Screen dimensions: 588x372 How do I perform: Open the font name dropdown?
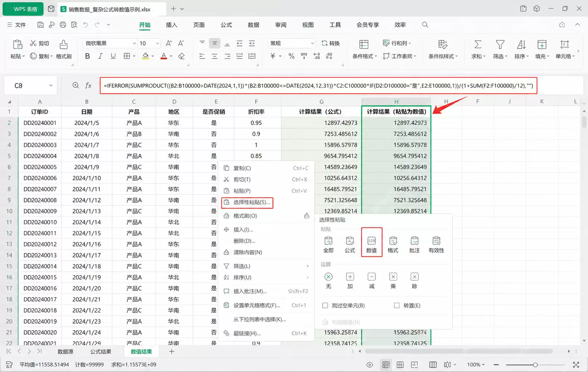(134, 43)
